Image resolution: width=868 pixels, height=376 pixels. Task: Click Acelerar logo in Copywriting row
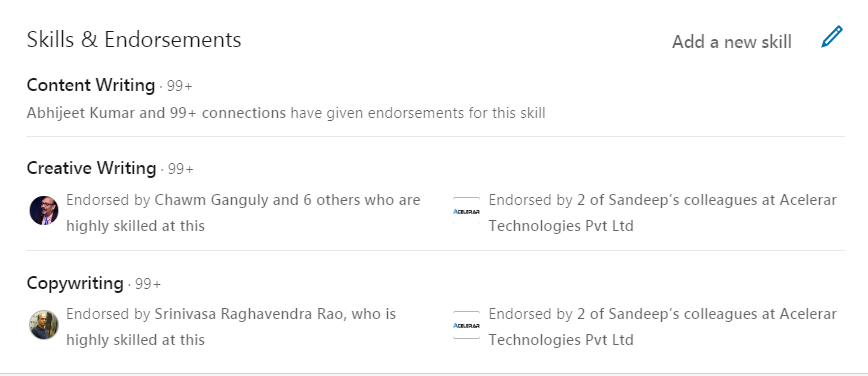click(x=466, y=325)
